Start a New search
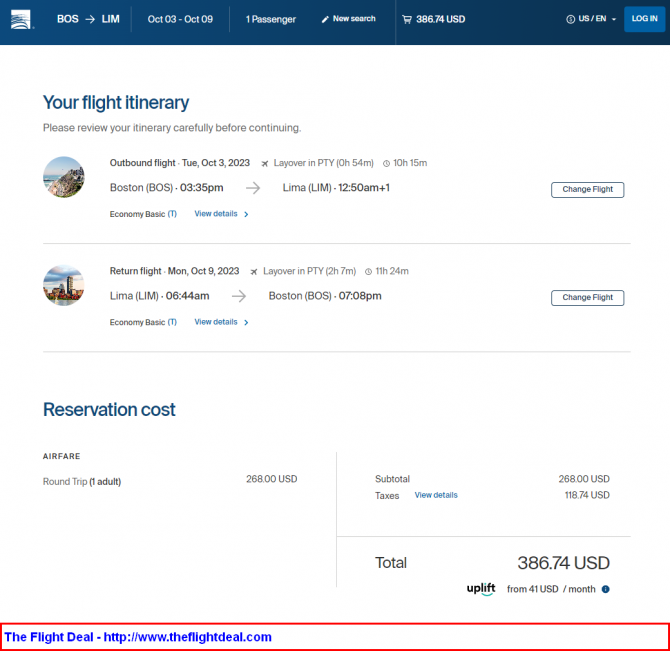This screenshot has height=651, width=670. point(349,19)
